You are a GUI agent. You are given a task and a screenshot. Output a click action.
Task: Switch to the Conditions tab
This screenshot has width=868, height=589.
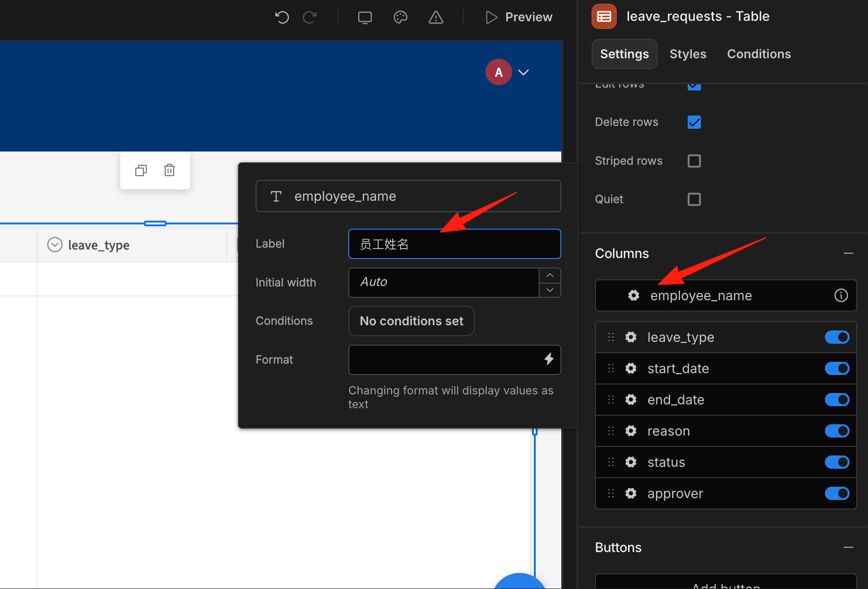coord(759,54)
